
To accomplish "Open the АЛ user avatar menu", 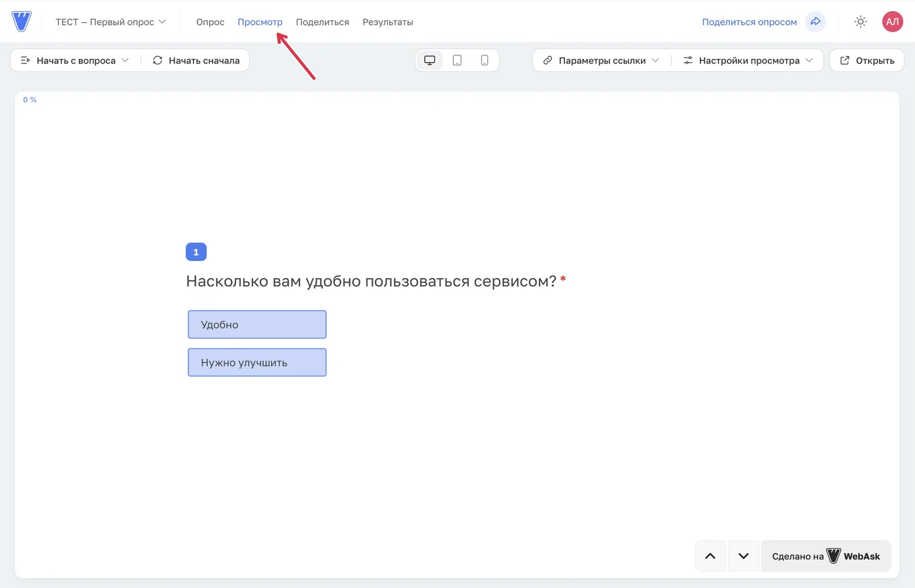I will [892, 22].
